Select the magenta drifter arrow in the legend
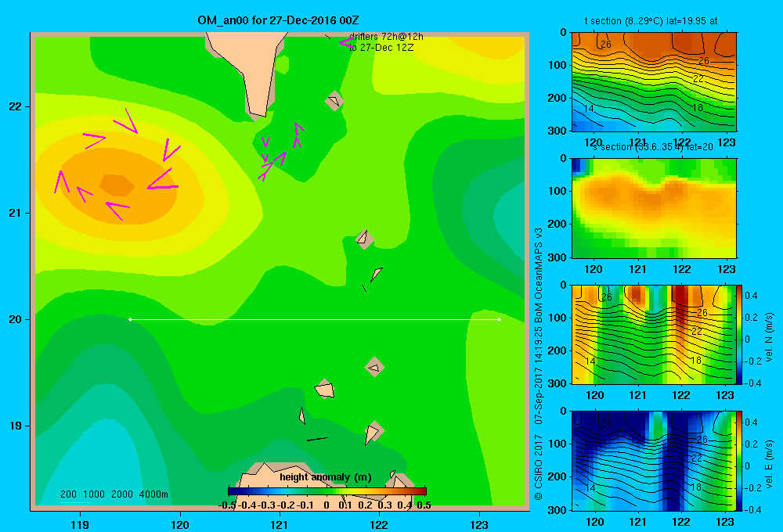783x532 pixels. pyautogui.click(x=347, y=43)
